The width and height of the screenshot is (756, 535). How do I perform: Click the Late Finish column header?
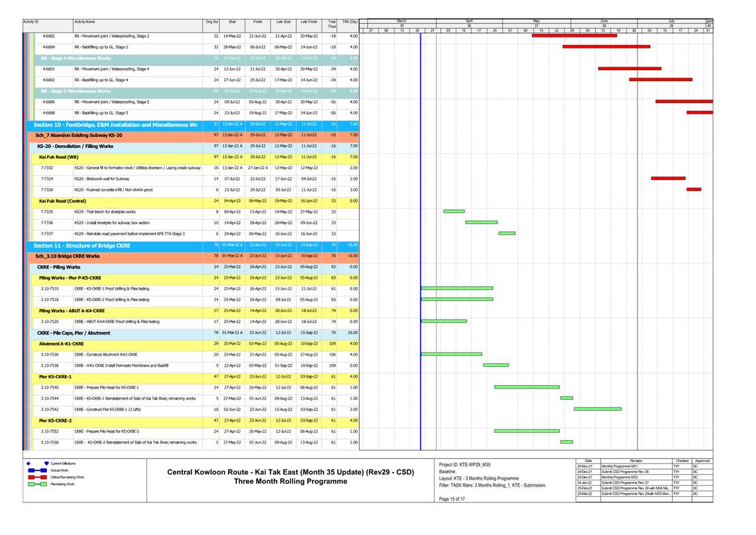coord(308,22)
